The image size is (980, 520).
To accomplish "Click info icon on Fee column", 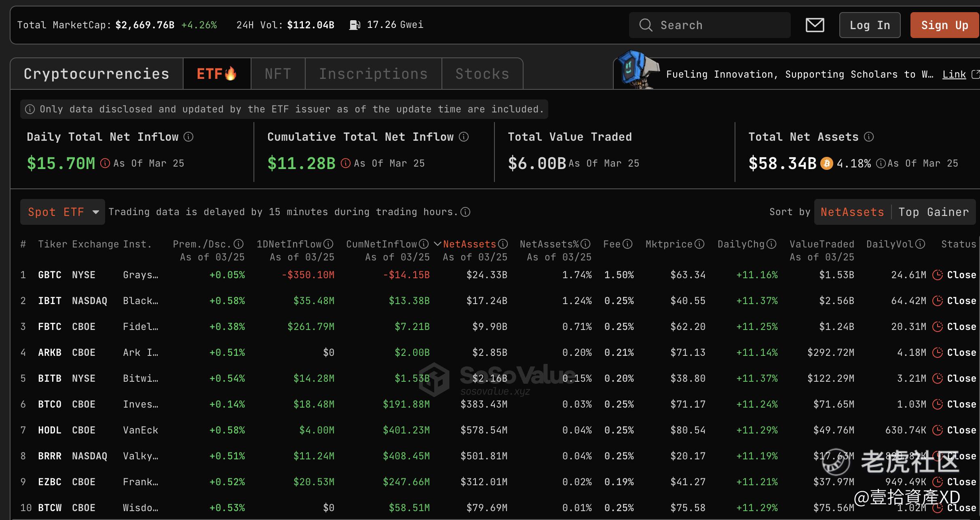I will [627, 244].
